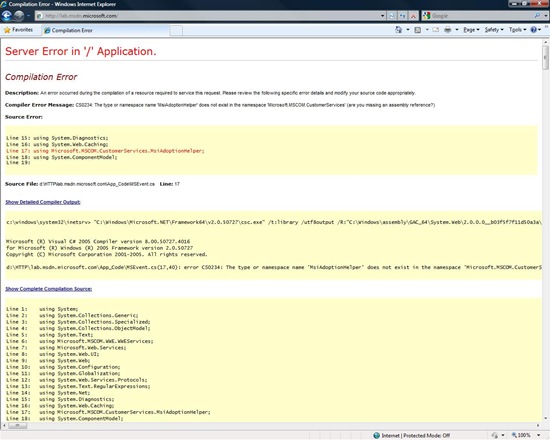The width and height of the screenshot is (550, 440).
Task: Open the Favorites star button
Action: (18, 30)
